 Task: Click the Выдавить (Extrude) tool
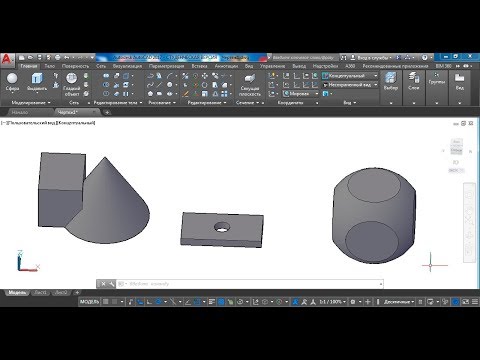click(x=37, y=82)
